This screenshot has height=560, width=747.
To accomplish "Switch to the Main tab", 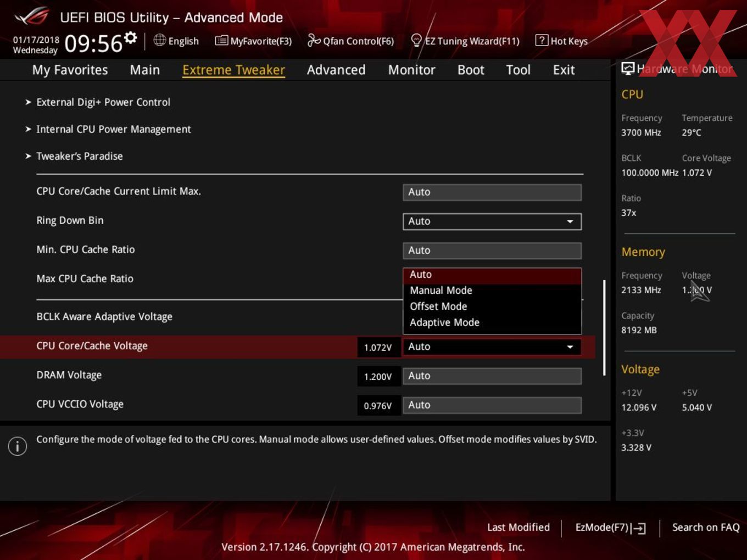I will (x=145, y=70).
